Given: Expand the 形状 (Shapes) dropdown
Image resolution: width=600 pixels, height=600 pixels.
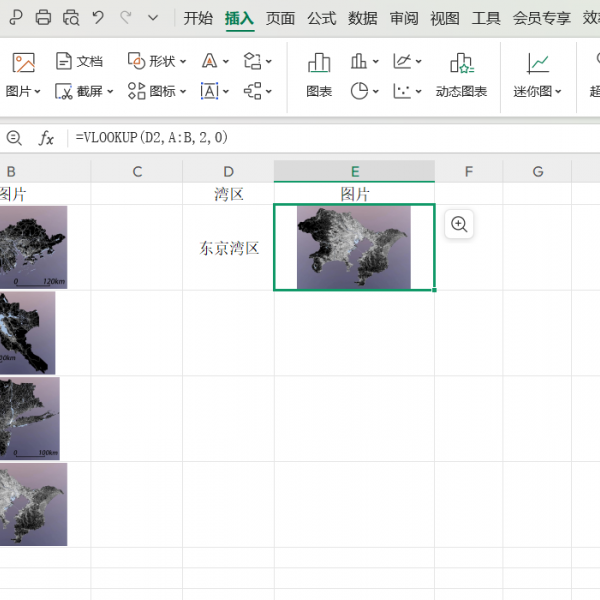Looking at the screenshot, I should (181, 62).
